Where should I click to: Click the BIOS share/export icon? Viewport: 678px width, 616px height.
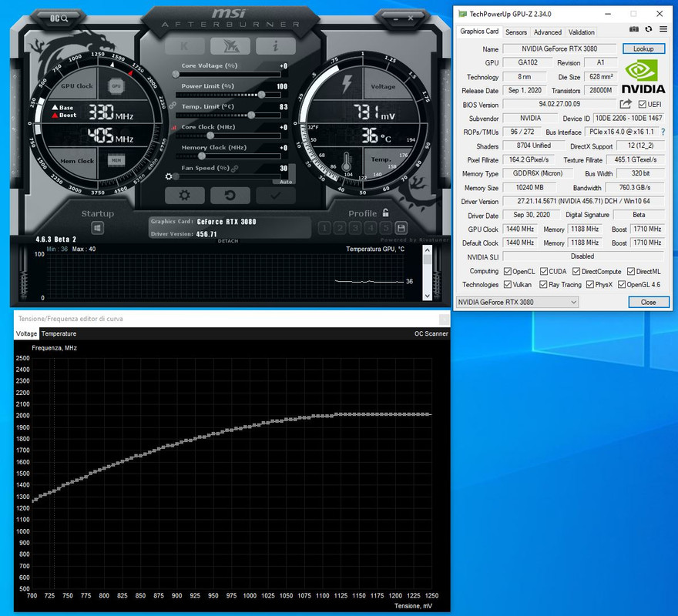pos(626,104)
